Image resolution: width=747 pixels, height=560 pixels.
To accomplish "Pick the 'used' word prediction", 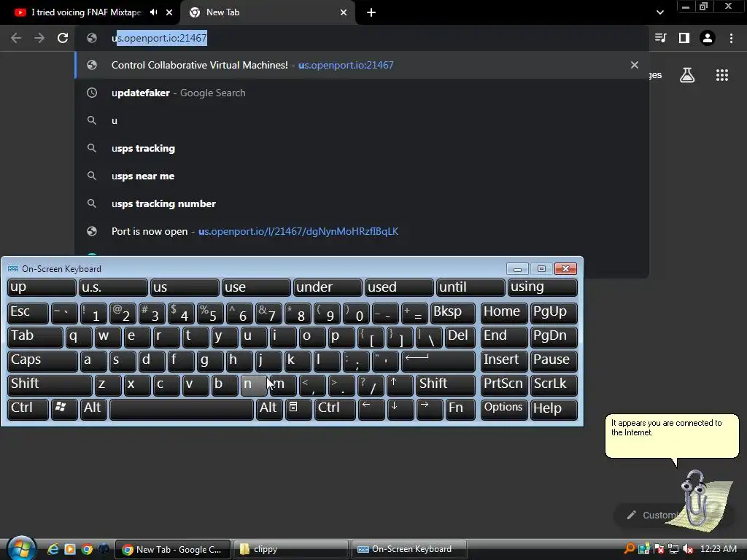I will 399,287.
